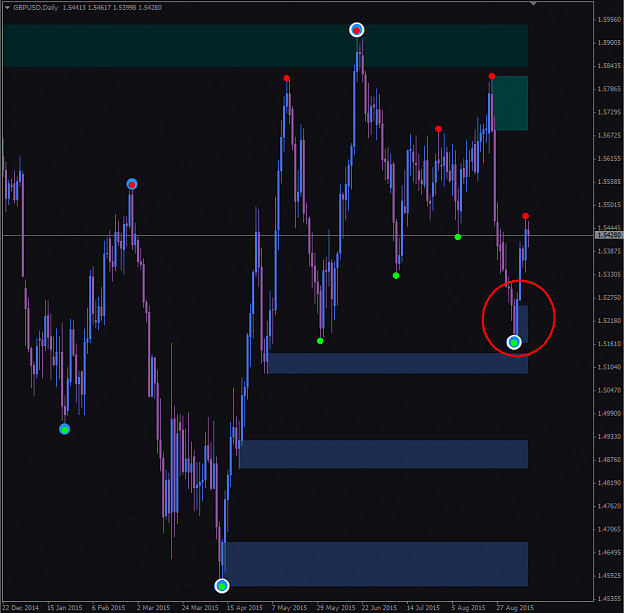Select the blue-ringed green dot at the January 2015 low
The height and width of the screenshot is (613, 625).
pyautogui.click(x=65, y=429)
